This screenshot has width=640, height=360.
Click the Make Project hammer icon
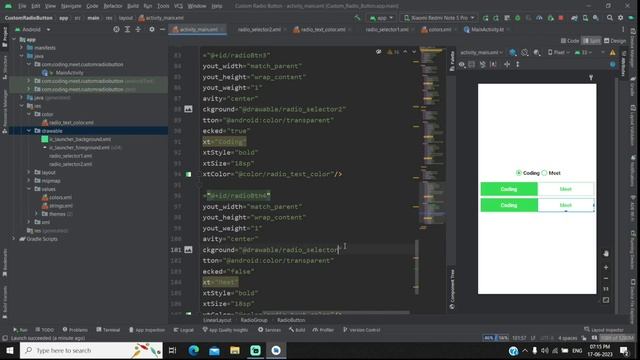[358, 18]
